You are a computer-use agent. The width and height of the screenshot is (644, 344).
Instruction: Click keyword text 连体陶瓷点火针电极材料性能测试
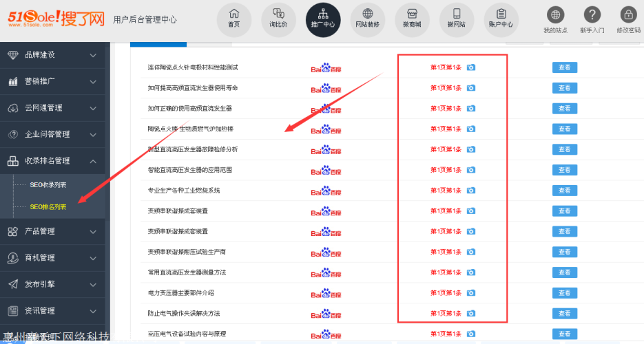tap(193, 67)
